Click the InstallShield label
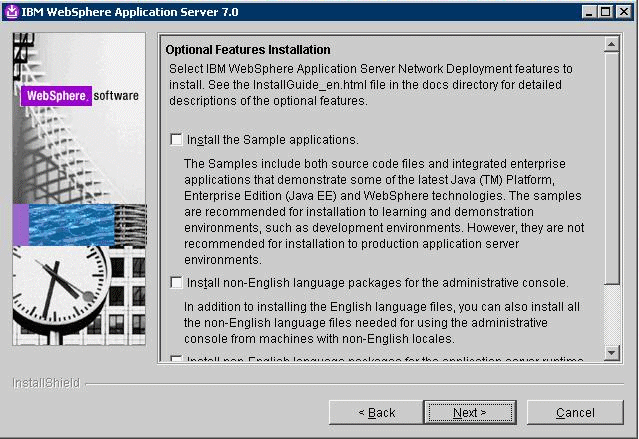The height and width of the screenshot is (439, 639). pos(46,383)
